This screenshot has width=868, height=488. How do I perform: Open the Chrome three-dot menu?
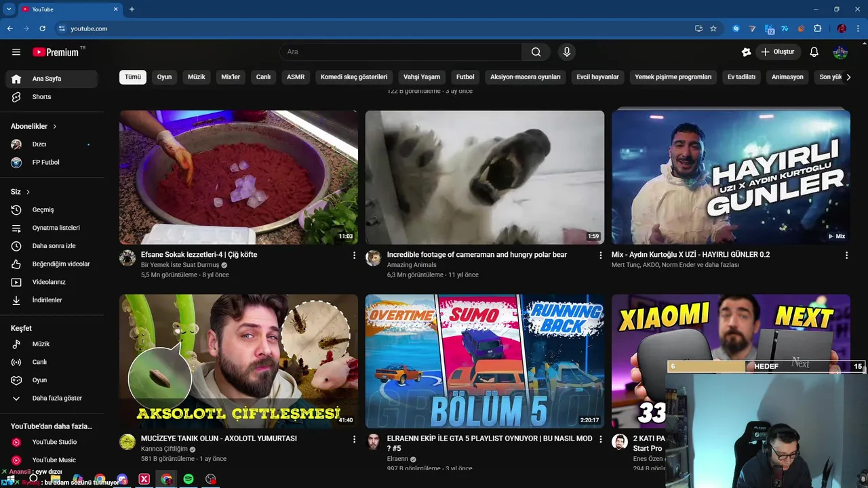pos(857,28)
